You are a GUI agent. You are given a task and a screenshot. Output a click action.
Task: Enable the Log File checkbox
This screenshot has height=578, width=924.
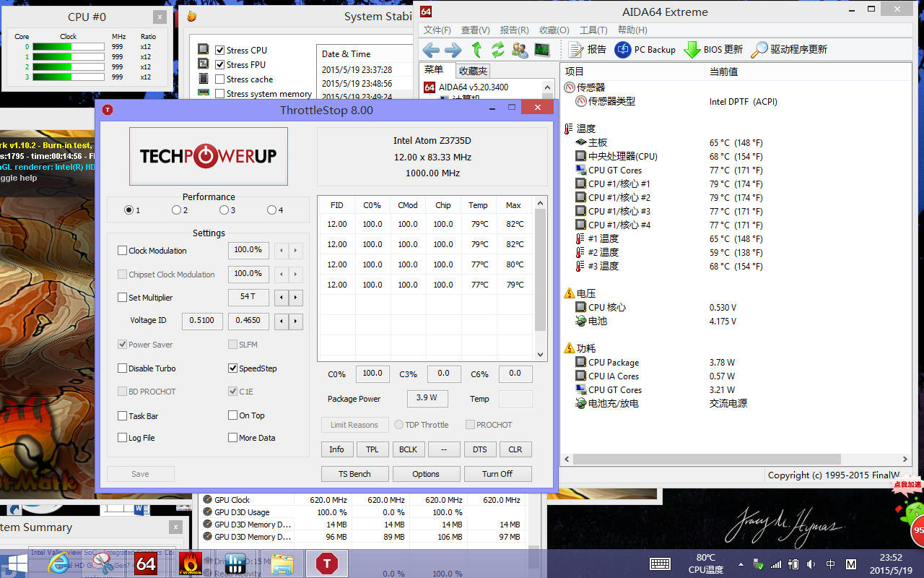click(x=122, y=438)
